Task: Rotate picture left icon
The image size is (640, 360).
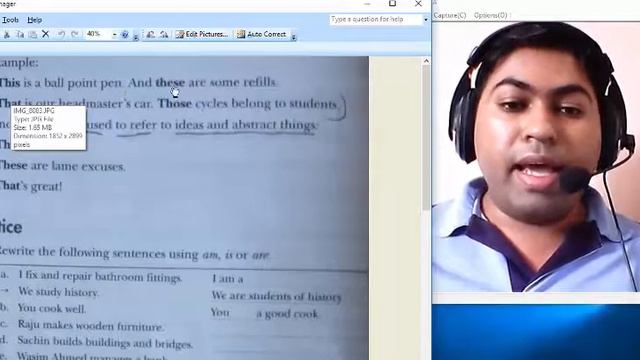Action: tap(151, 35)
